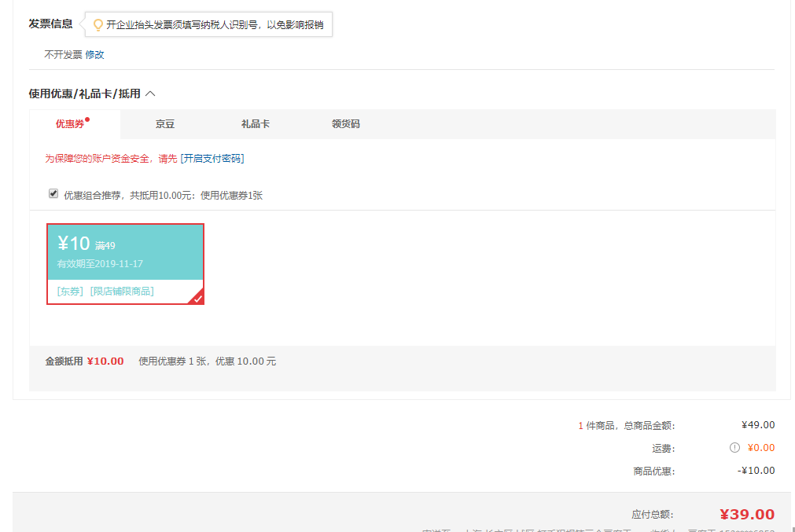Click the lightbulb tip icon for invoices
This screenshot has width=795, height=532.
[98, 25]
